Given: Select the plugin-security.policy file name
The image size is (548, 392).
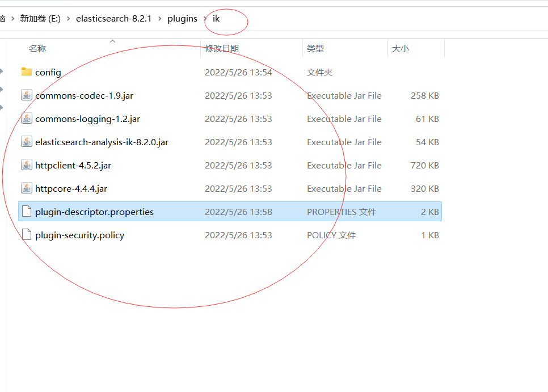Looking at the screenshot, I should (79, 235).
